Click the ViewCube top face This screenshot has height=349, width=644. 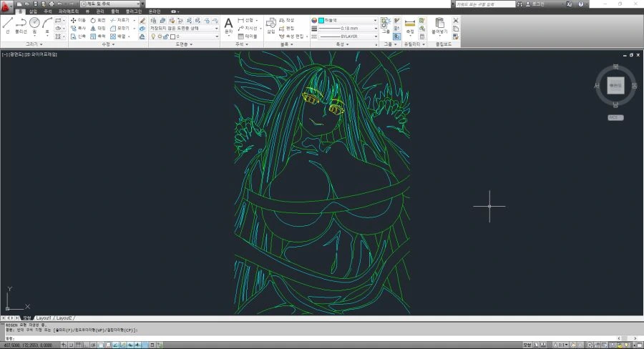(615, 85)
